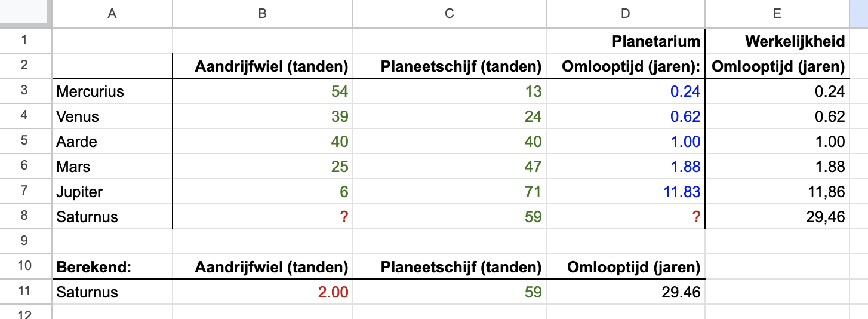This screenshot has width=868, height=319.
Task: Click the Berekend: label cell
Action: click(112, 266)
